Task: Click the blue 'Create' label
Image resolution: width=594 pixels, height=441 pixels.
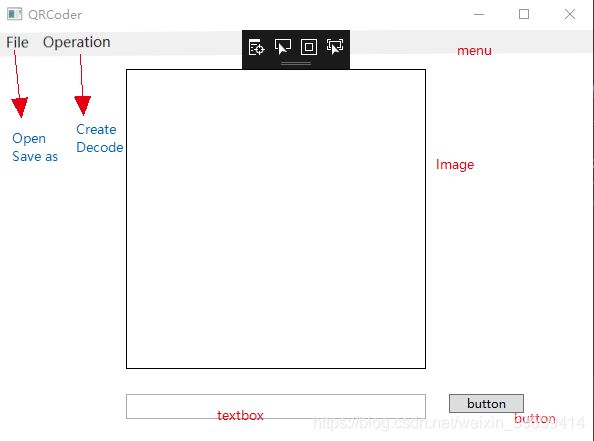Action: pos(96,129)
